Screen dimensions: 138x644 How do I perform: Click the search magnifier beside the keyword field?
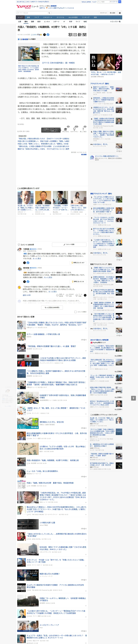coord(49,13)
